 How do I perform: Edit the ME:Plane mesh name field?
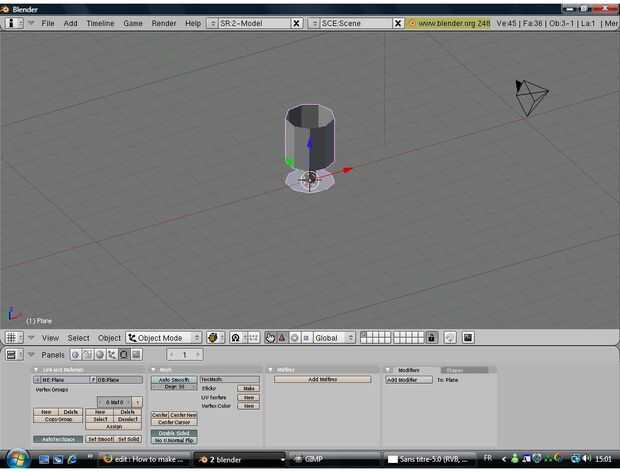[65, 380]
